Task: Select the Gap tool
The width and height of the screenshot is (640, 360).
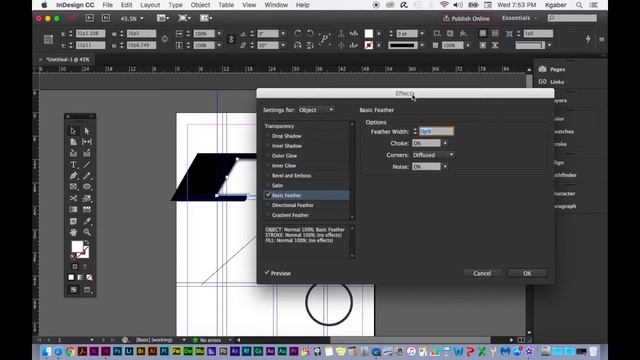Action: click(87, 142)
